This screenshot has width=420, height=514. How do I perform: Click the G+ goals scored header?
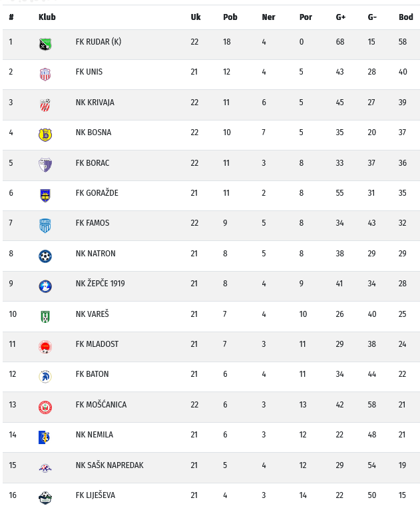pyautogui.click(x=340, y=17)
